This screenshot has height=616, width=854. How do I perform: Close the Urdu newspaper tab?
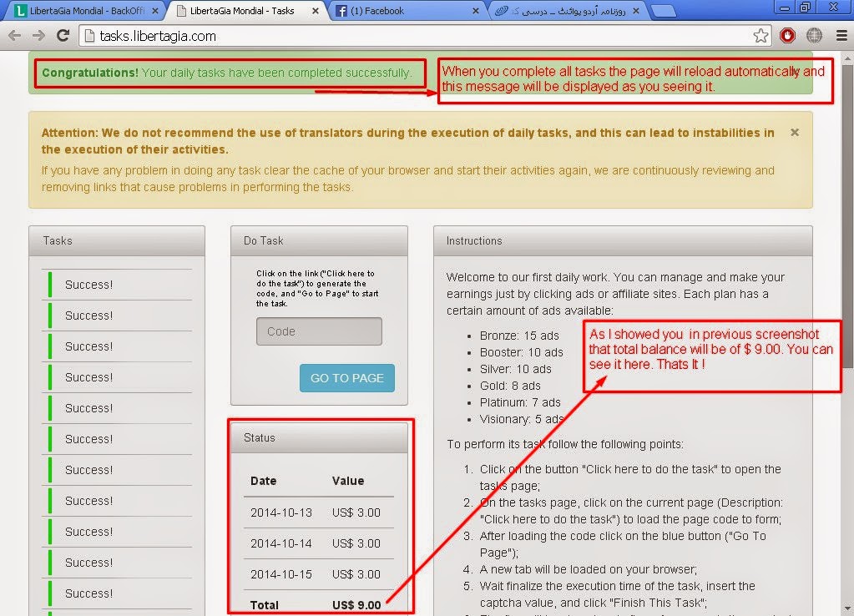pos(635,11)
